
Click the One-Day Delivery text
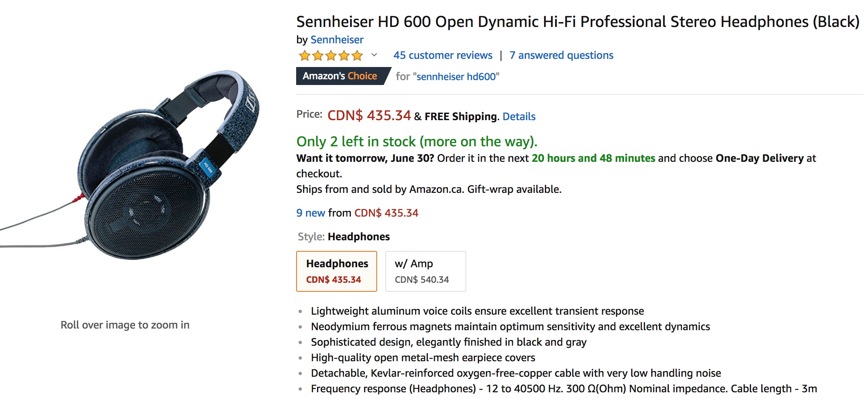coord(760,159)
